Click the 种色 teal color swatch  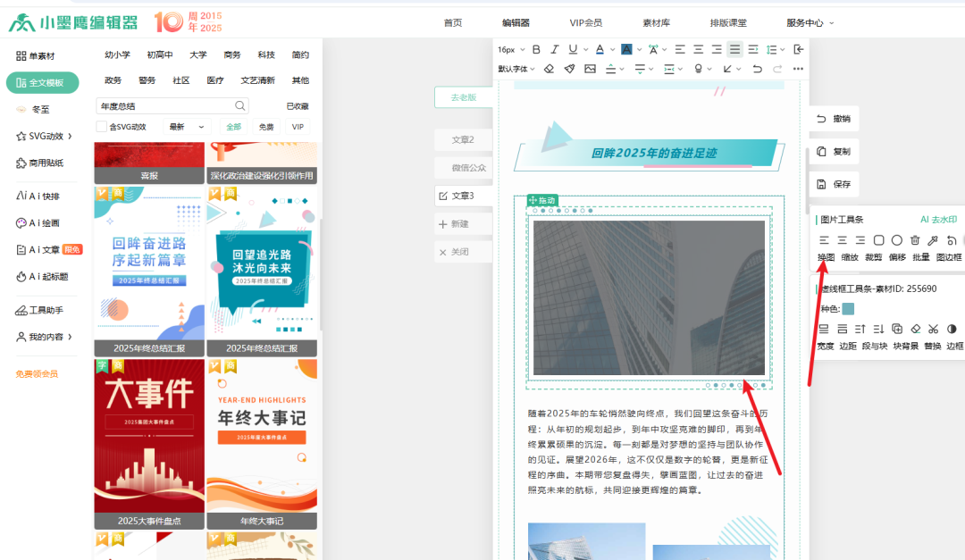848,309
